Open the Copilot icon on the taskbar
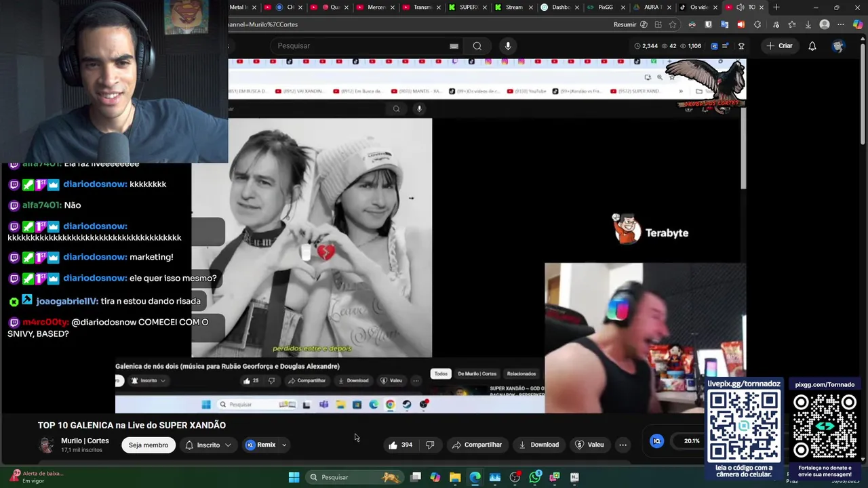868x488 pixels. point(435,477)
